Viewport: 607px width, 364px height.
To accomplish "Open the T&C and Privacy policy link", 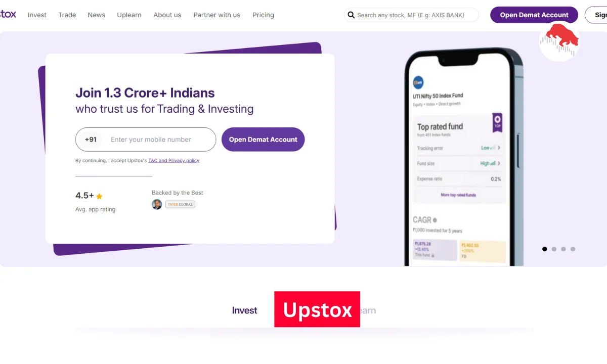I will pyautogui.click(x=174, y=160).
